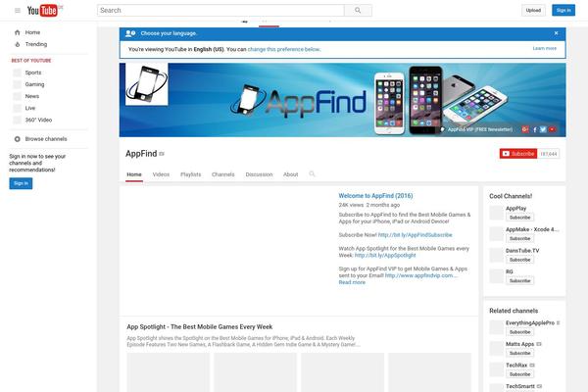The height and width of the screenshot is (392, 588).
Task: Open 360° Video in sidebar
Action: [38, 120]
